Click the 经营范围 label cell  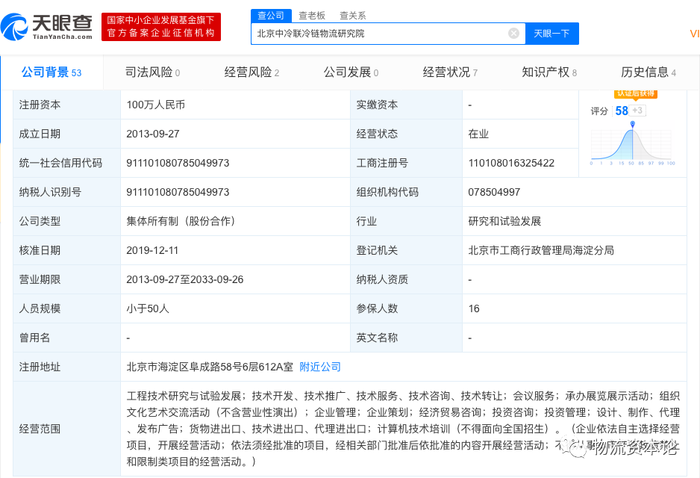point(67,429)
